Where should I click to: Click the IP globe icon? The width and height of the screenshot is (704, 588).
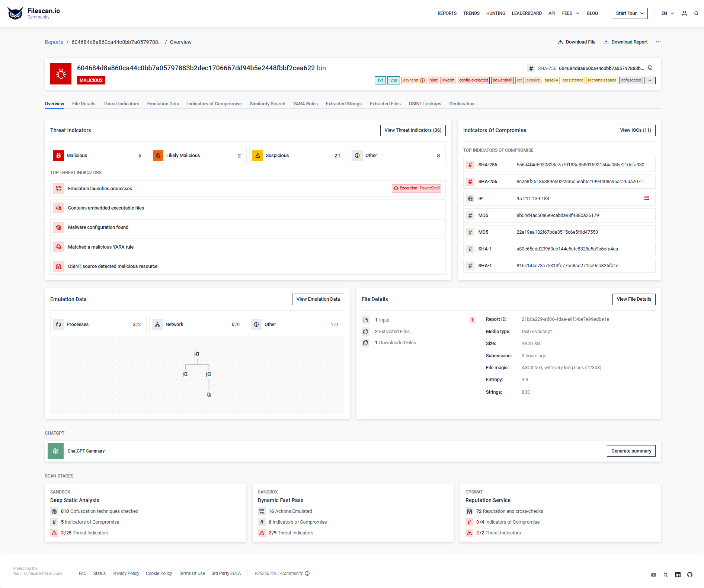click(x=470, y=199)
